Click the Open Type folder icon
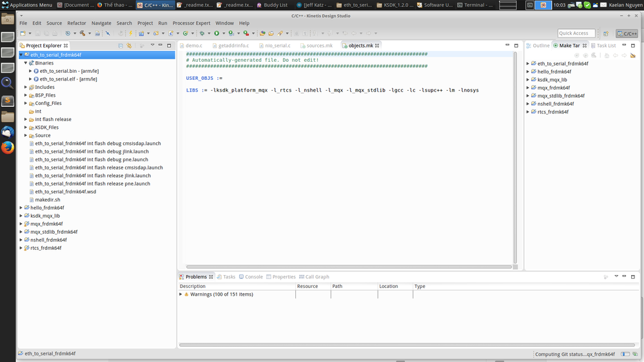The image size is (644, 362). coord(262,33)
